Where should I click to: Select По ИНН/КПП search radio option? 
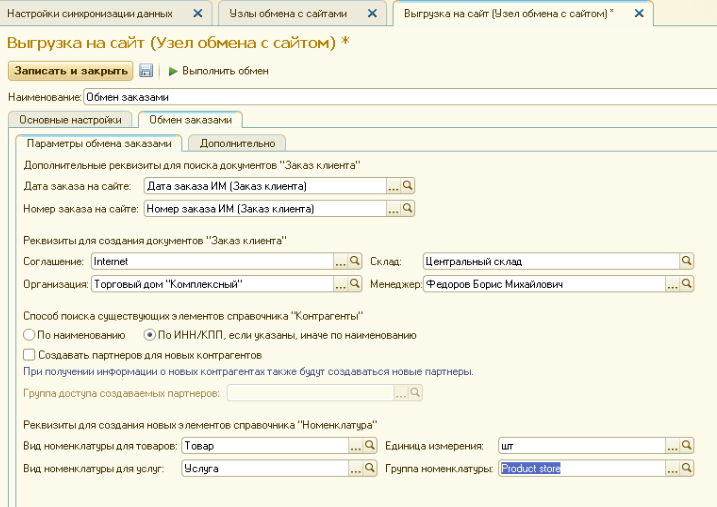151,335
